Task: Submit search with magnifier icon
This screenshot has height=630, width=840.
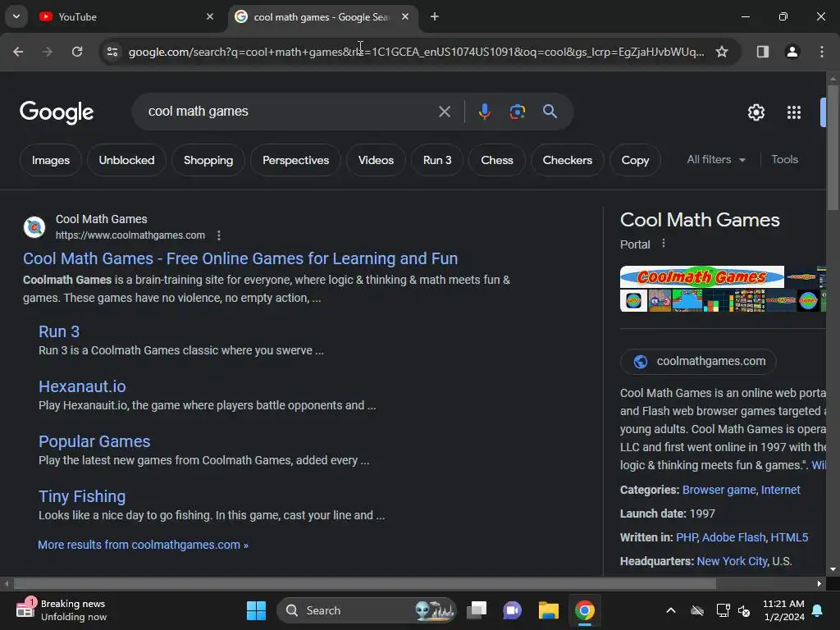Action: (550, 112)
